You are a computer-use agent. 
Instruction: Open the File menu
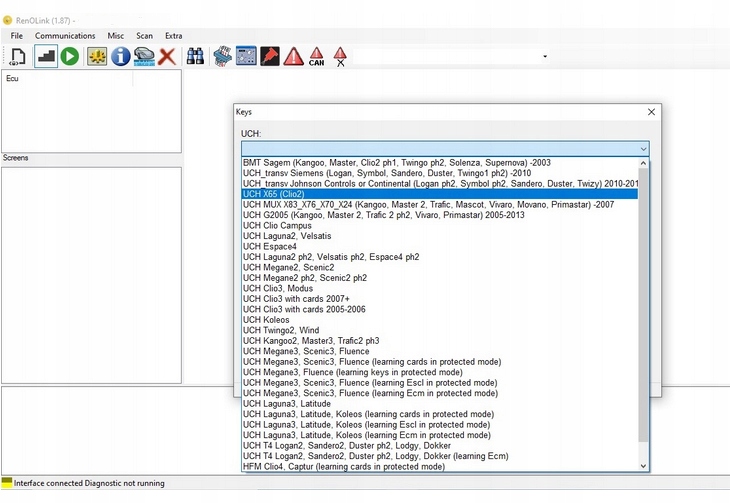click(17, 36)
